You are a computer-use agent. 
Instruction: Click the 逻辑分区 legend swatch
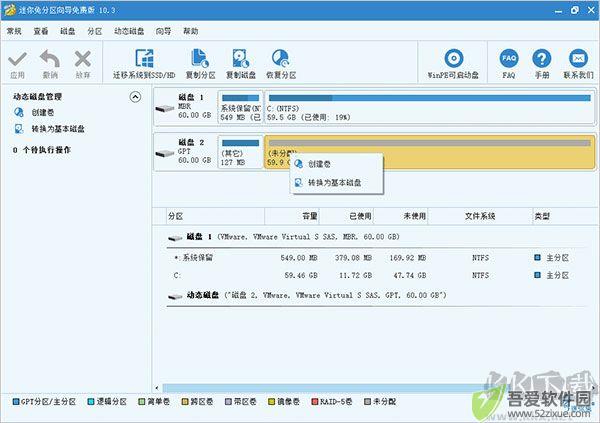[x=91, y=402]
